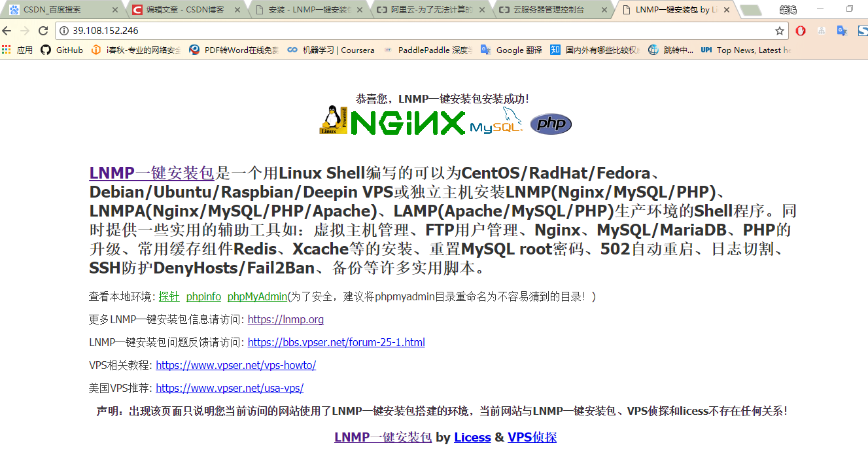Click footer LNMP一键安装包 link

coord(383,438)
